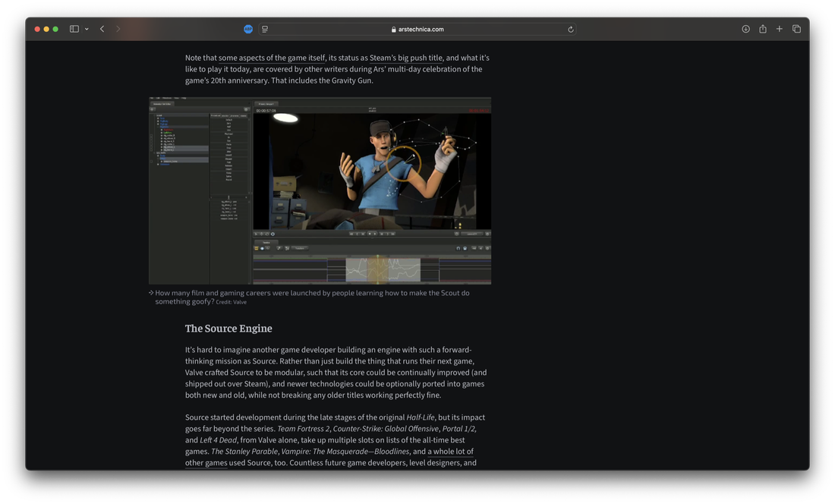The width and height of the screenshot is (835, 504).
Task: Enlarge the Source Filmmaker Scout screenshot
Action: [x=320, y=191]
